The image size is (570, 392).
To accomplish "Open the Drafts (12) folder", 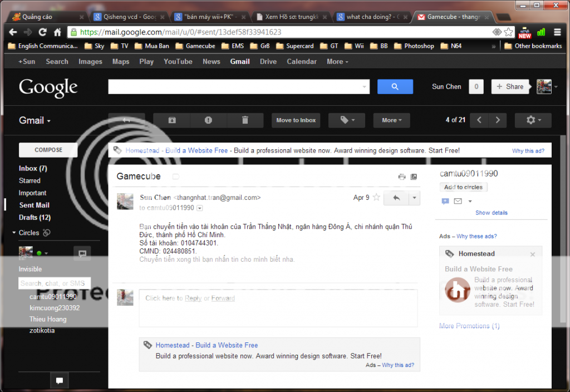I will click(x=35, y=218).
